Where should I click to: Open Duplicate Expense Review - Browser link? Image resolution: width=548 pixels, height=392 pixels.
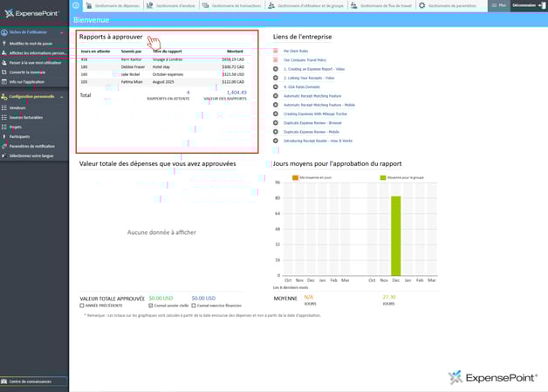[x=312, y=123]
